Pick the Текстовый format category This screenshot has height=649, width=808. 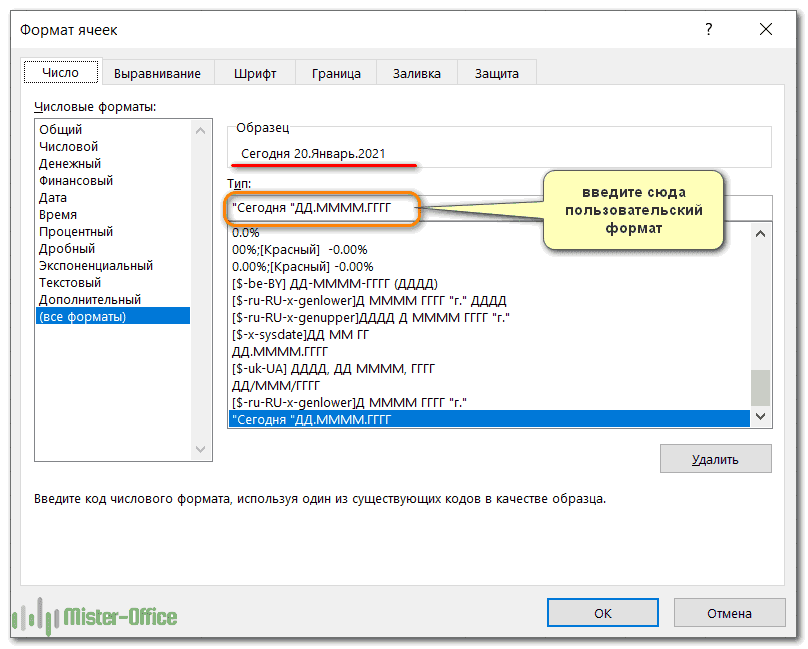(x=70, y=283)
